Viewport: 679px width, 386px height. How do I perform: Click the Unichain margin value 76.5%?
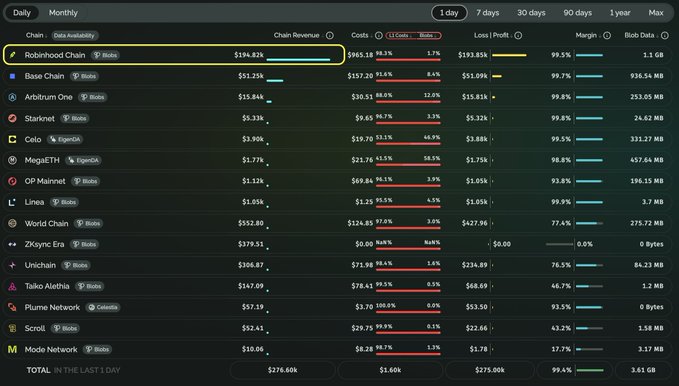(x=561, y=265)
